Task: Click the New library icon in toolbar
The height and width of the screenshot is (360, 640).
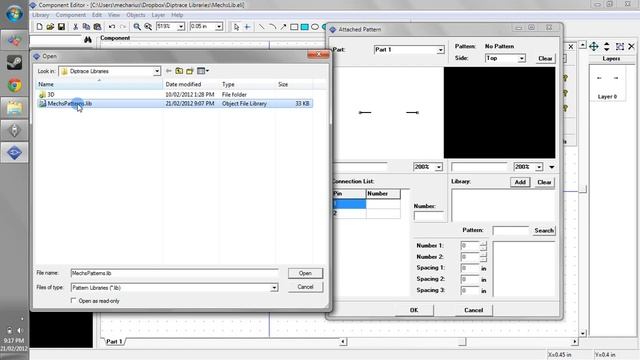Action: 39,27
